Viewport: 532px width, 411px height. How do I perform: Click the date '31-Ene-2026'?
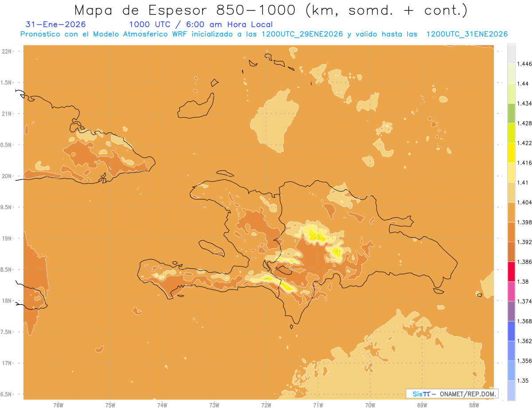click(56, 24)
